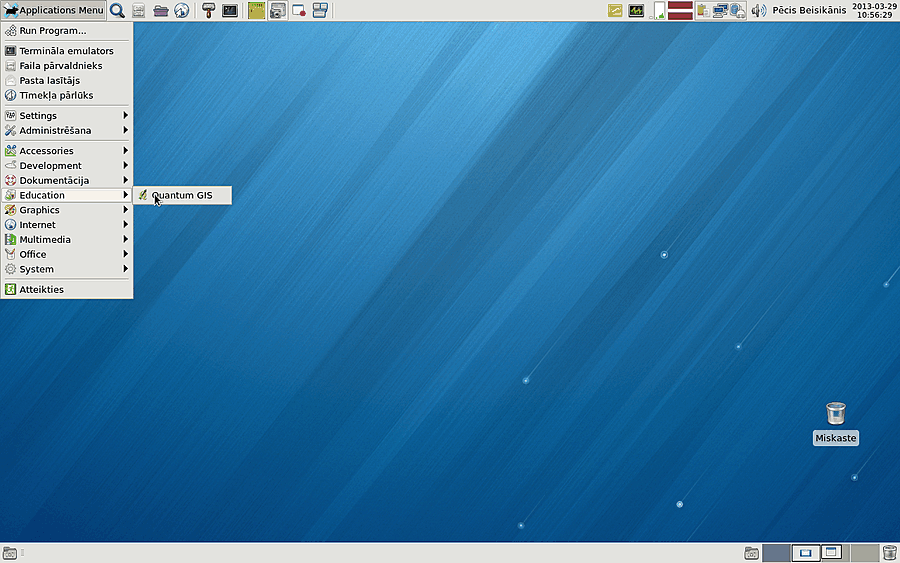Select Run Program... in the menu
The width and height of the screenshot is (900, 563).
pos(67,30)
